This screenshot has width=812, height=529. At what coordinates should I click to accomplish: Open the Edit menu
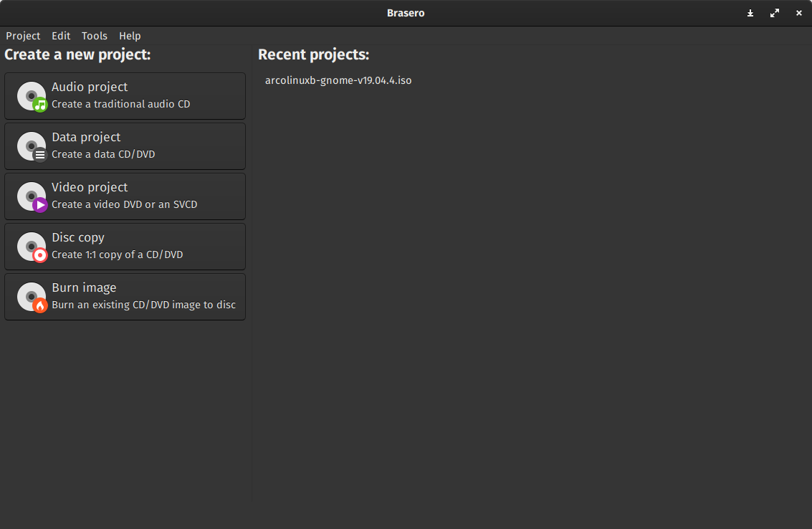tap(61, 36)
